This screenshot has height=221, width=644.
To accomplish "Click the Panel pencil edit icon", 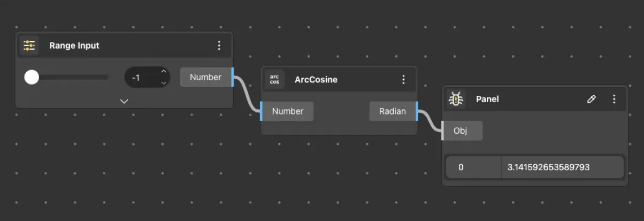I will tap(592, 99).
